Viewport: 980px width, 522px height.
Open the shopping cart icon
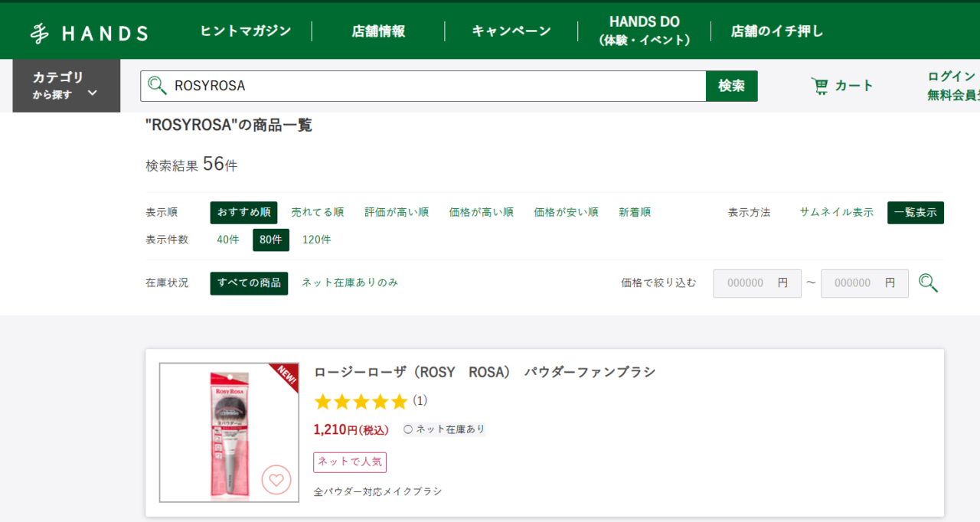(x=820, y=86)
